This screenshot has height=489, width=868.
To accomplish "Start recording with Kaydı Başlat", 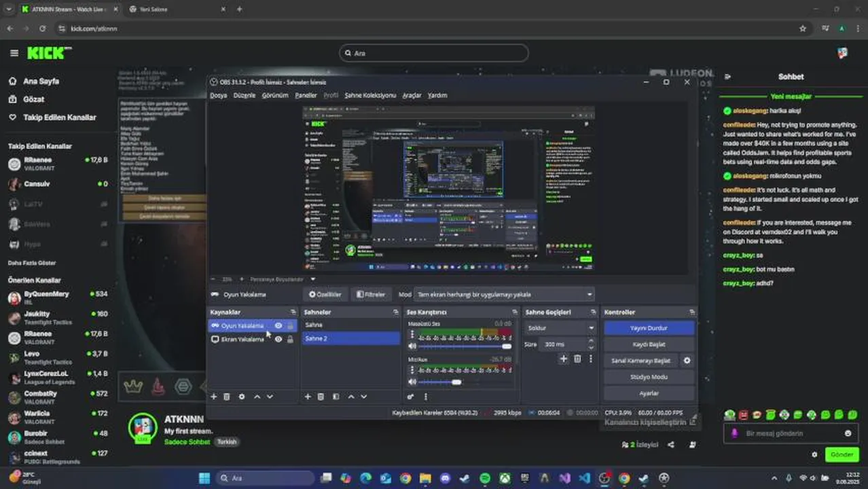I will (649, 344).
